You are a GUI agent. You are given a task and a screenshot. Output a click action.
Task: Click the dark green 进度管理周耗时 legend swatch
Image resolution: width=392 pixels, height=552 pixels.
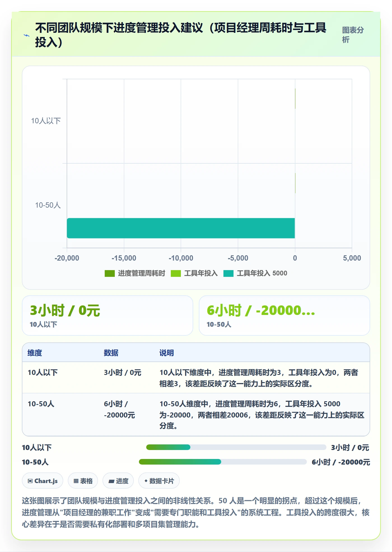coord(109,273)
